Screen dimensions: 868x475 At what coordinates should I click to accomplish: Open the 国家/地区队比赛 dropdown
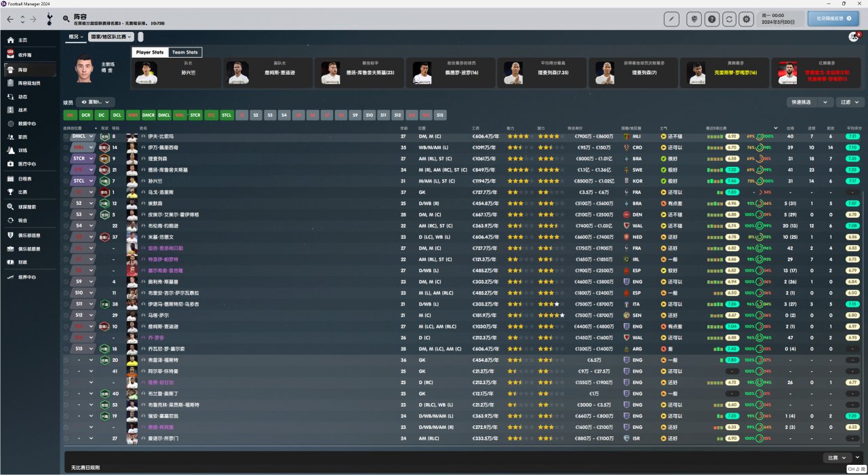click(x=112, y=37)
